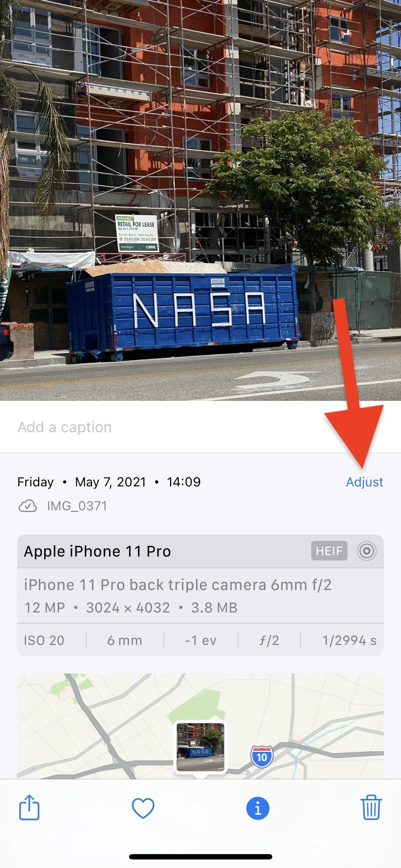Tap the IMG_0371 filename label
This screenshot has height=868, width=401.
[77, 506]
